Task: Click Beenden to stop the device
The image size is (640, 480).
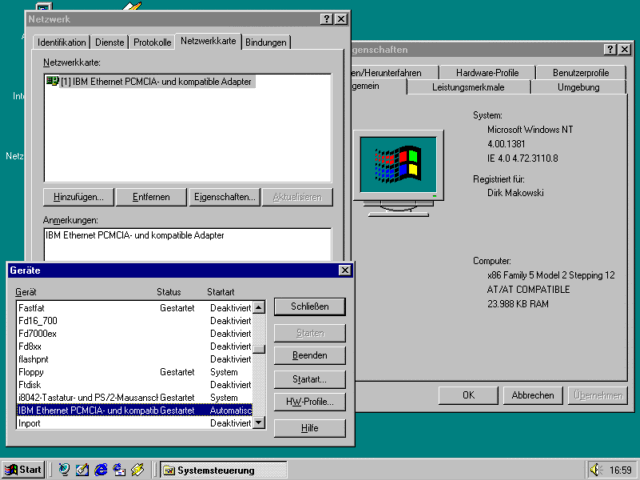Action: [310, 356]
